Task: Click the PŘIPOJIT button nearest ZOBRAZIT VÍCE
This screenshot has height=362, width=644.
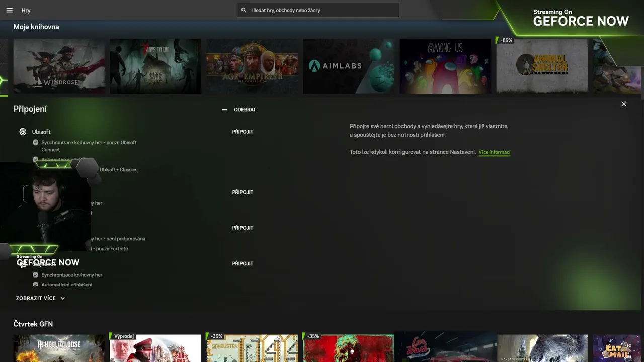Action: click(x=243, y=263)
